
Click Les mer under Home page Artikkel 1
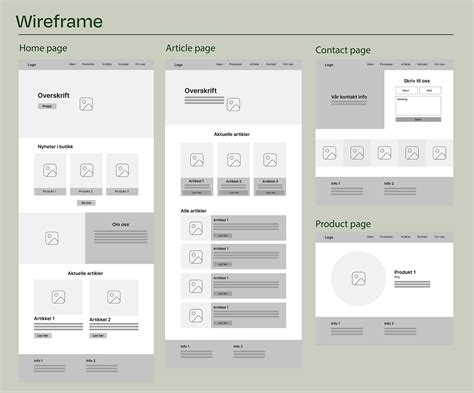click(43, 336)
